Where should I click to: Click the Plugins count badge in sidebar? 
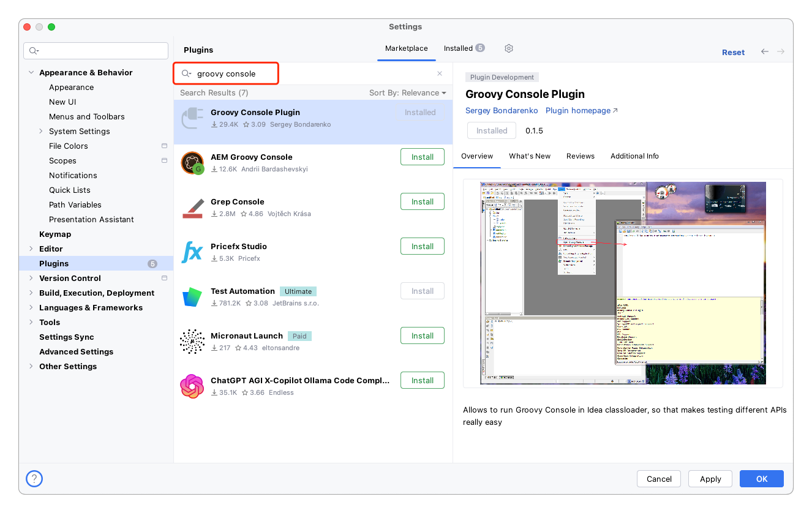(x=152, y=264)
